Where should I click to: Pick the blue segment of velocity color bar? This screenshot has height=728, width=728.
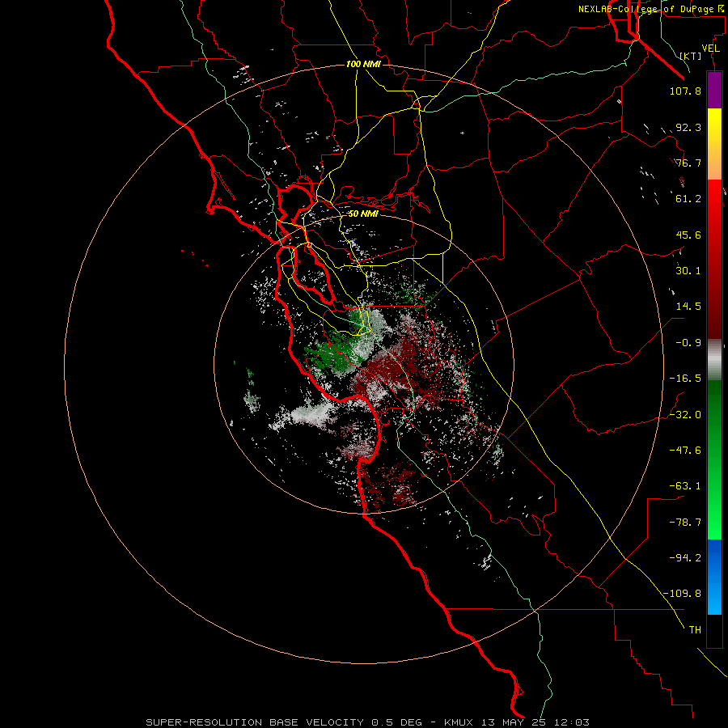[714, 577]
